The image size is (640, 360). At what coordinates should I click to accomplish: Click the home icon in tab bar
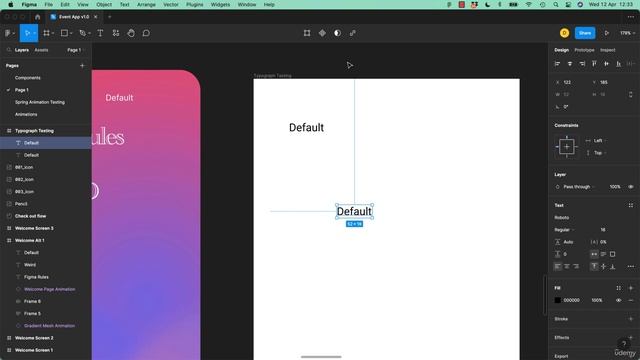click(x=38, y=17)
